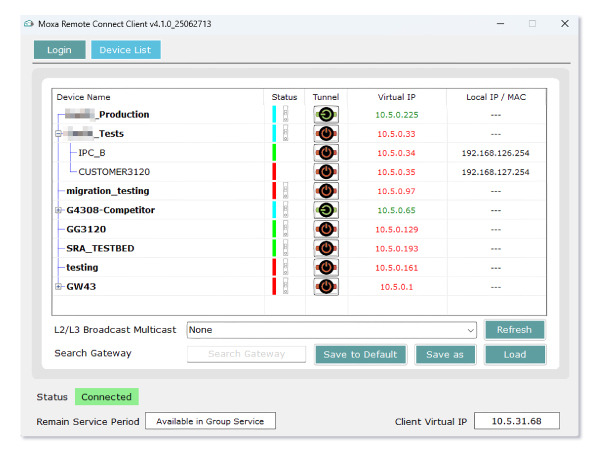Disconnect the G4308-Competitor tunnel icon
Image resolution: width=600 pixels, height=460 pixels.
pyautogui.click(x=326, y=210)
